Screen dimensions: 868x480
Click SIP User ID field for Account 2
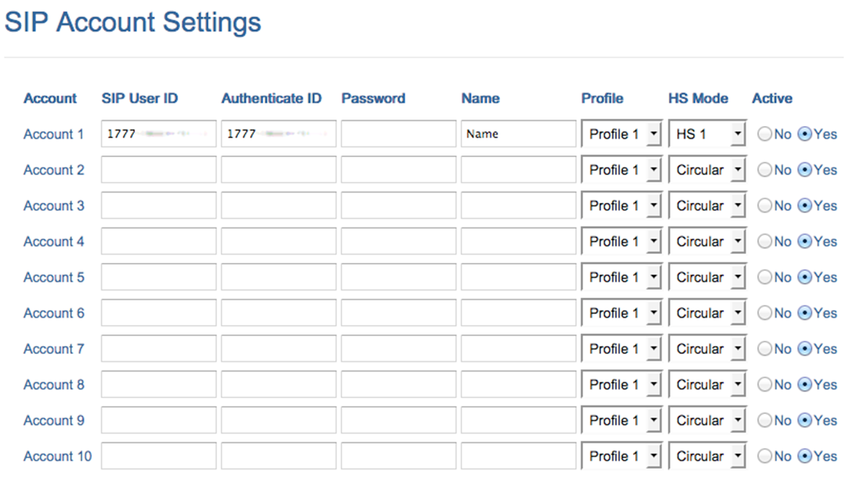click(x=158, y=170)
